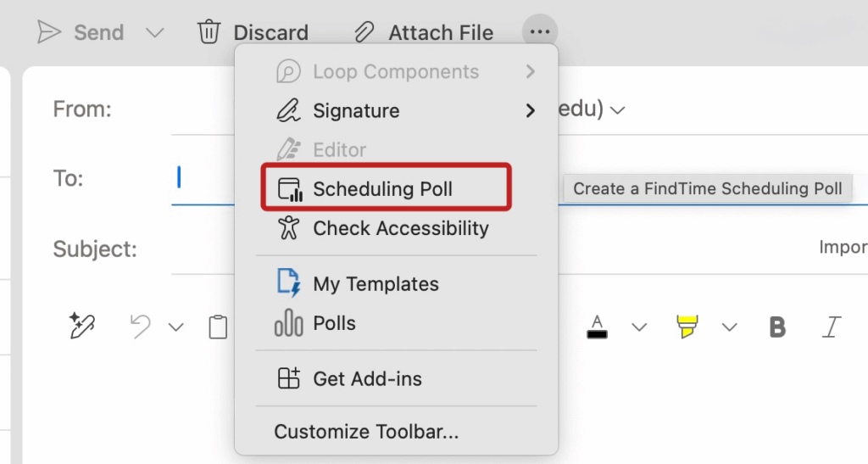Click the Attach File paperclip icon

(x=364, y=32)
